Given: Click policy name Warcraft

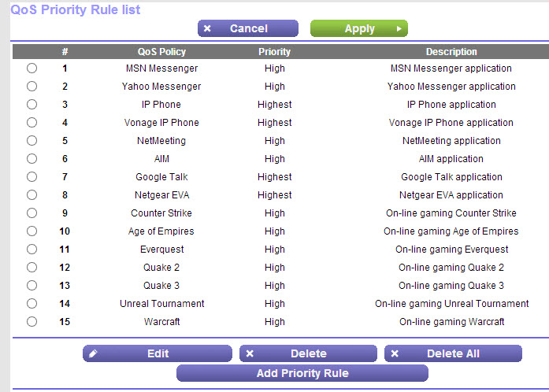Looking at the screenshot, I should click(x=161, y=322).
